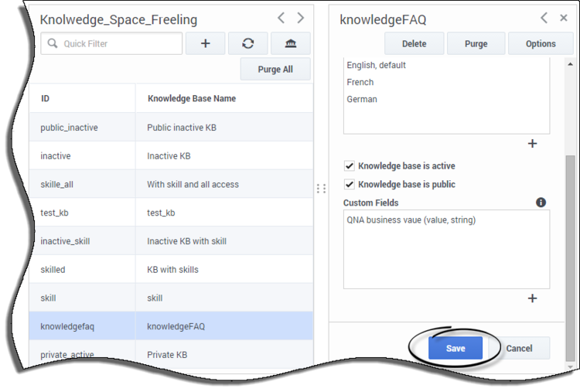This screenshot has height=392, width=580.
Task: Add a custom field with plus icon
Action: [x=532, y=298]
